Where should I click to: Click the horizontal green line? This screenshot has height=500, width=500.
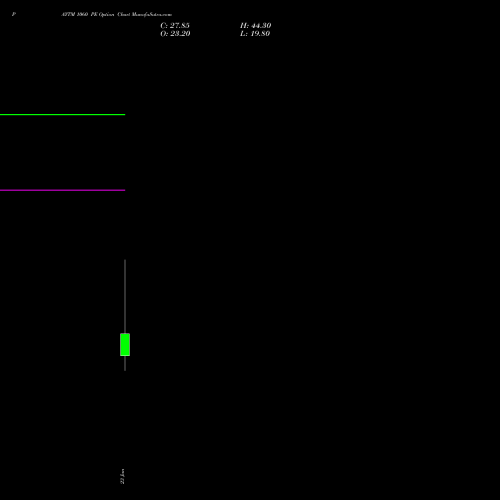[62, 115]
